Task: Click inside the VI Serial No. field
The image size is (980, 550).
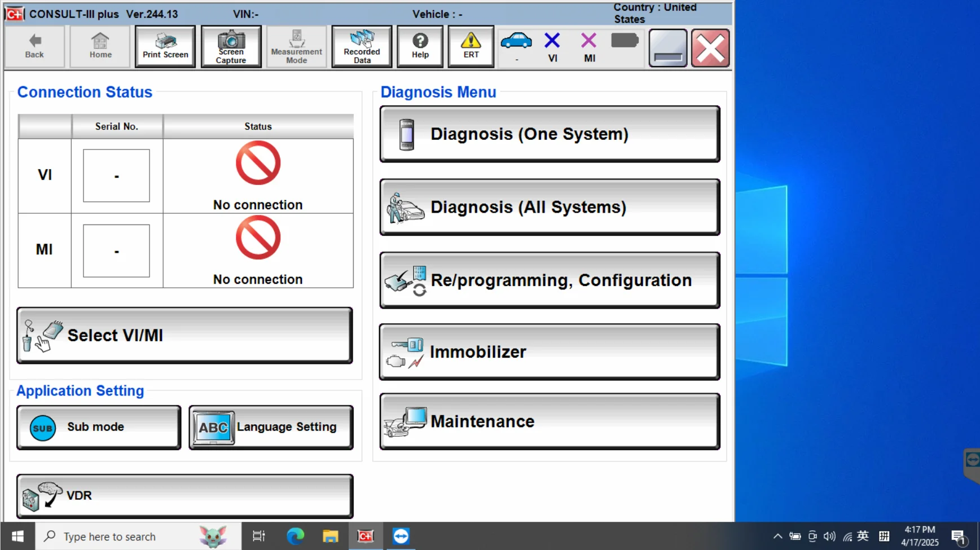Action: coord(116,175)
